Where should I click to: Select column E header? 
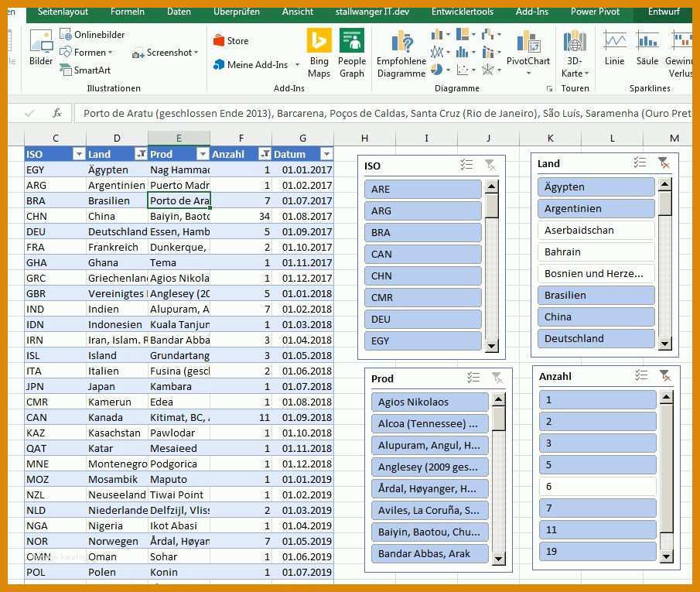[179, 138]
